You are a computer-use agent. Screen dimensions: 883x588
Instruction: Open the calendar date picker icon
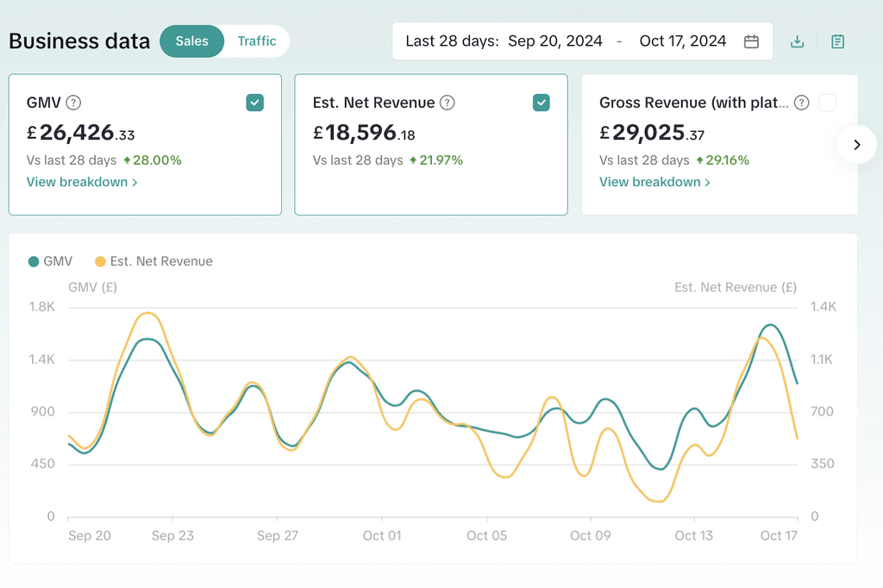[751, 41]
